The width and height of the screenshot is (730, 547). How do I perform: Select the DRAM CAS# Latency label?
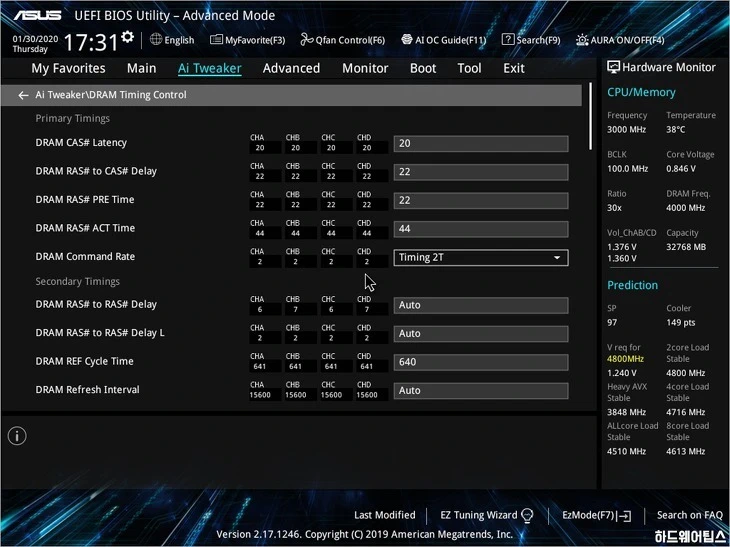point(81,142)
